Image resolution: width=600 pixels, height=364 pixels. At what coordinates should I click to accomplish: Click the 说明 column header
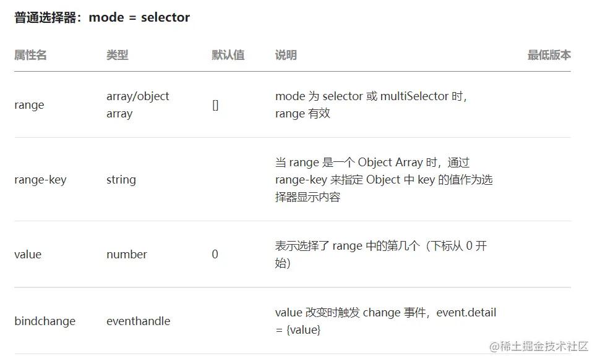click(286, 55)
